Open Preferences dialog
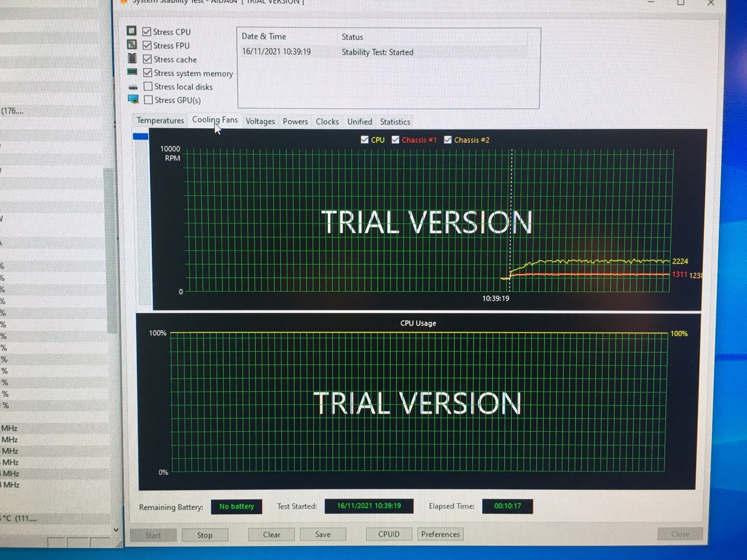 [x=440, y=534]
